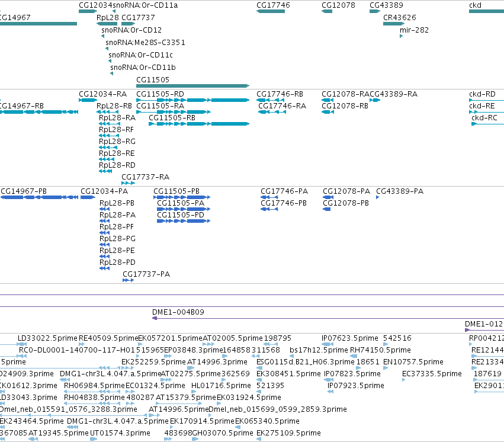
Task: Click the DME1-004B09 clone label
Action: click(x=178, y=312)
